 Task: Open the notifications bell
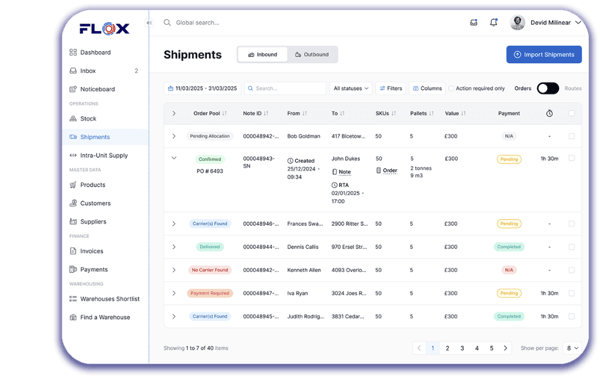(x=494, y=22)
